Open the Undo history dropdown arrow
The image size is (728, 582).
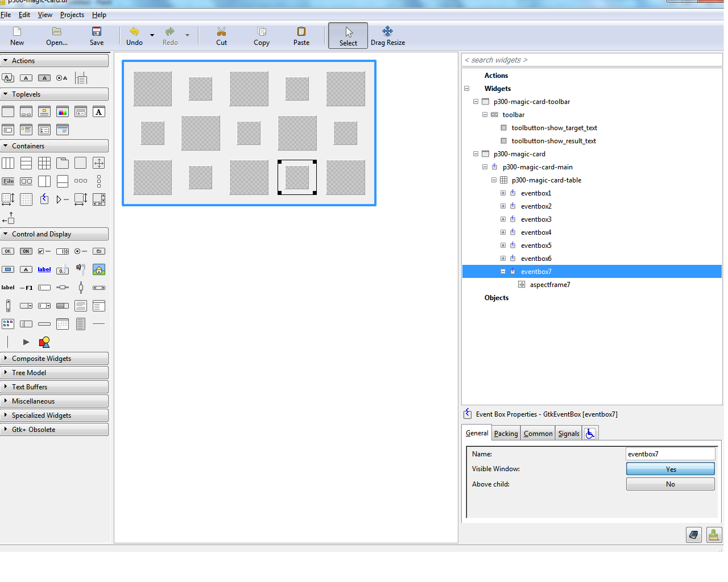(152, 35)
